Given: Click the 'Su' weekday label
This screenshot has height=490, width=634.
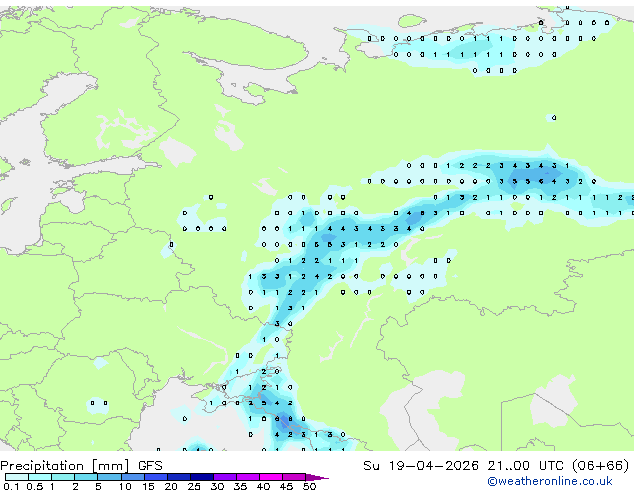Looking at the screenshot, I should pyautogui.click(x=371, y=466).
